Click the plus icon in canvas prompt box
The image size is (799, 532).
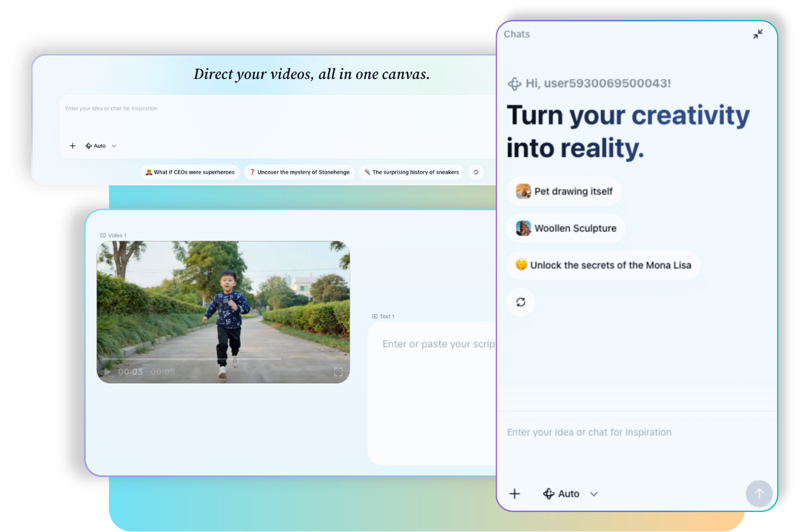pos(72,146)
